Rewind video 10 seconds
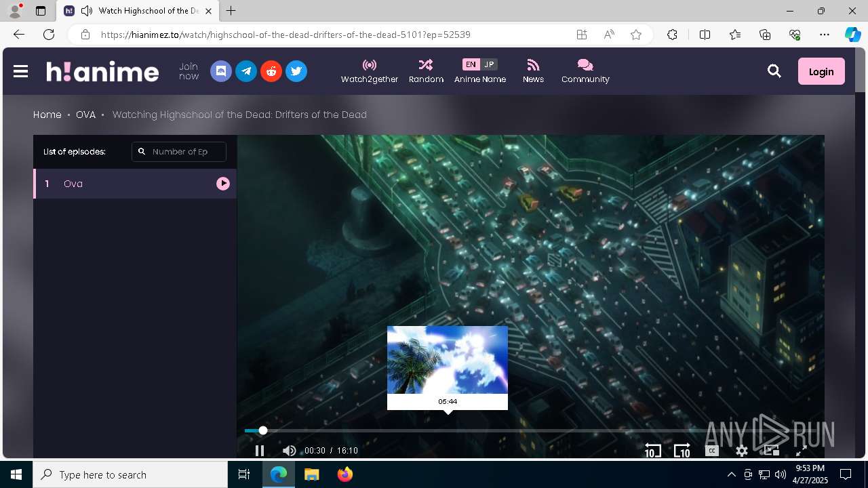The height and width of the screenshot is (488, 868). click(x=652, y=451)
